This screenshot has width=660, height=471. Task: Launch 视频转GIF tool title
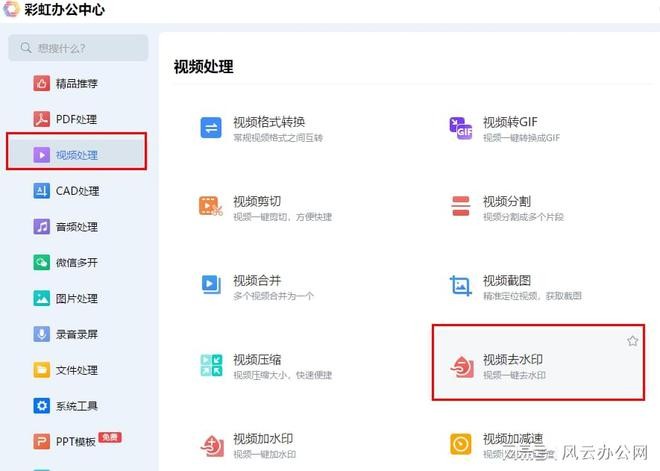click(510, 122)
